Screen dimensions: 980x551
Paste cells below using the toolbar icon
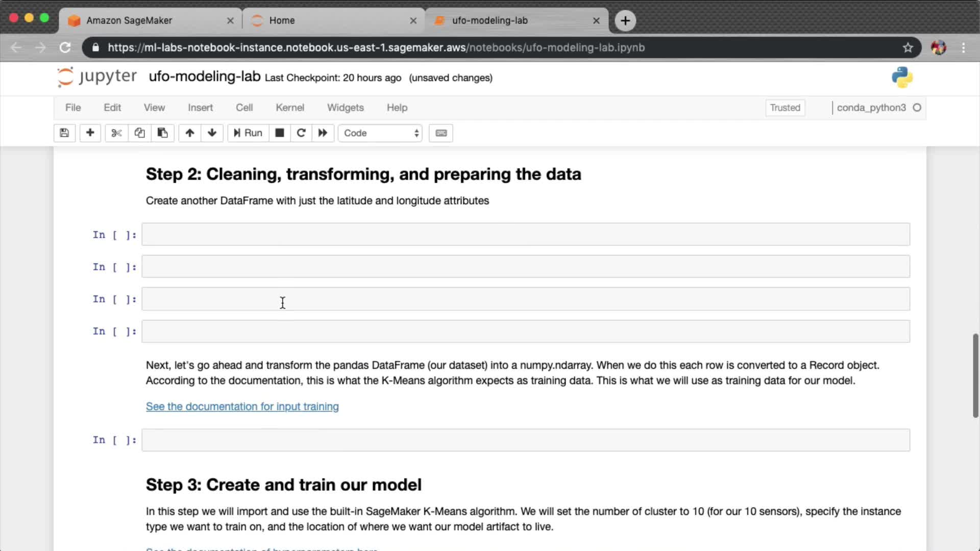[162, 133]
